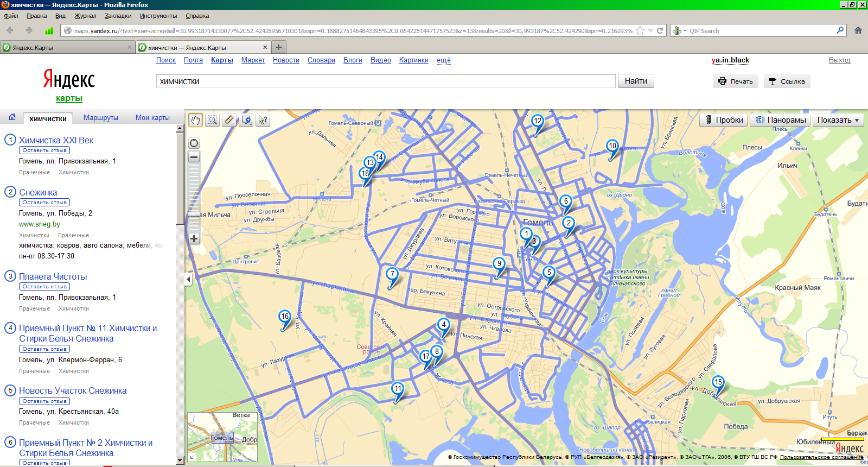
Task: Open map marker number 8
Action: coord(437,351)
